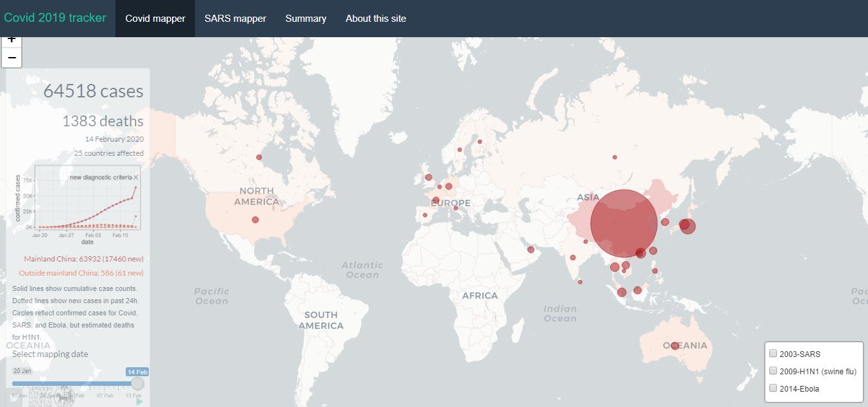The height and width of the screenshot is (407, 868).
Task: Click the Russia case circle marker
Action: (615, 157)
